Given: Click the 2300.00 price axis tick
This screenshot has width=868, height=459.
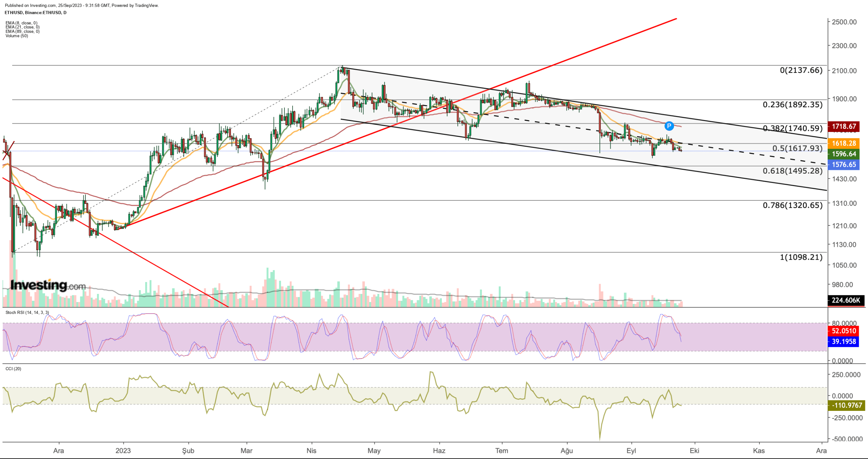Looking at the screenshot, I should pos(844,46).
